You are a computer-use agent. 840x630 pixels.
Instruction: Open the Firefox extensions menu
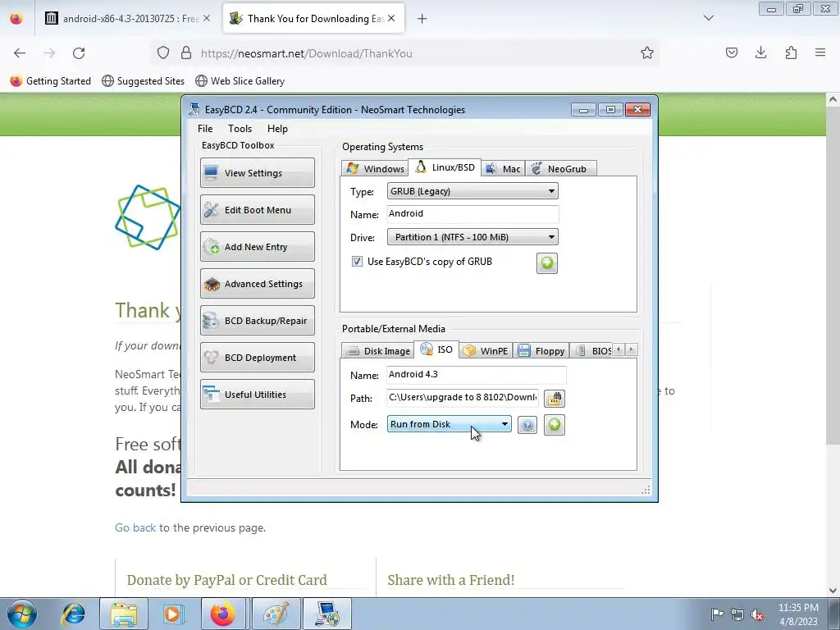pos(791,52)
